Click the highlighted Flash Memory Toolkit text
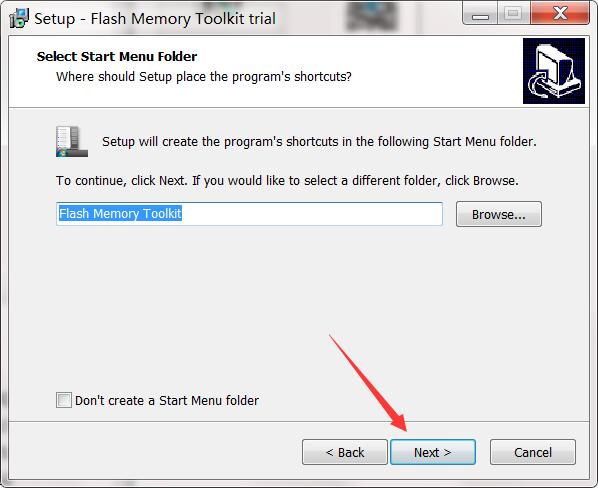This screenshot has height=488, width=598. tap(120, 214)
